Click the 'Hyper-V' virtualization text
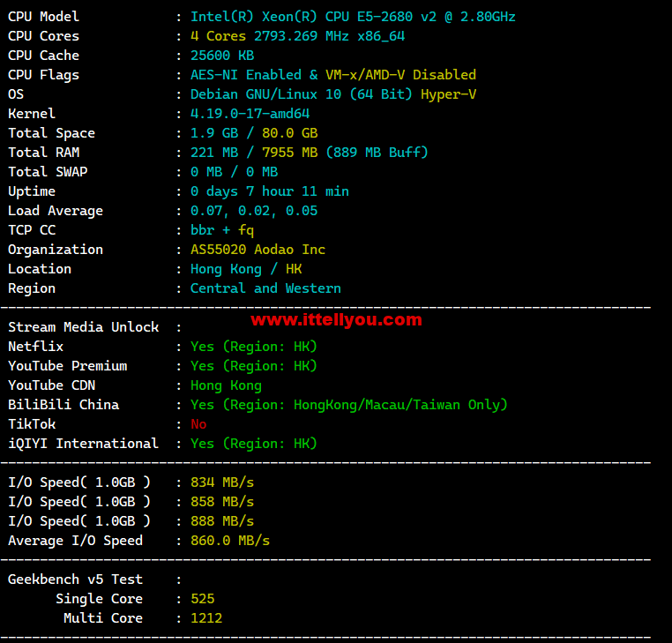Viewport: 672px width, 643px height. pyautogui.click(x=448, y=94)
